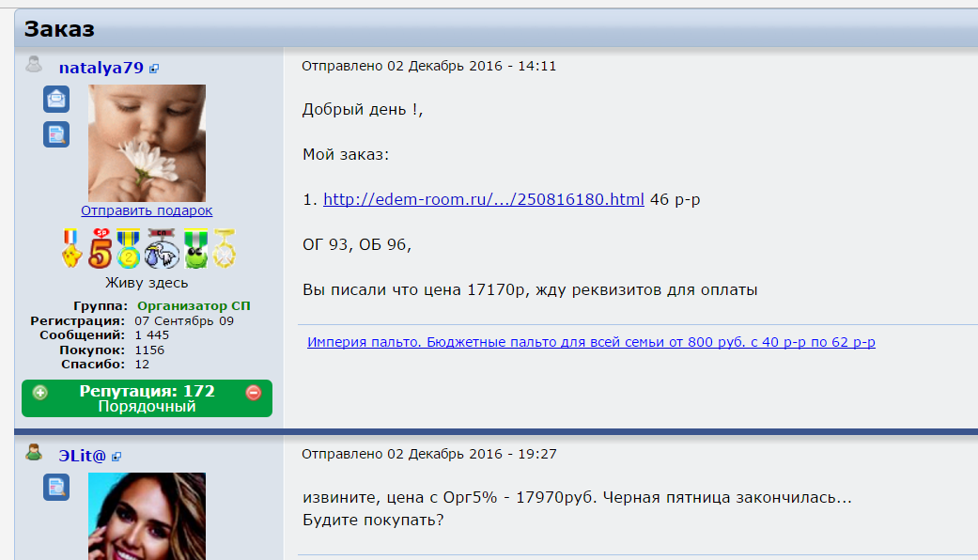Click Покупок value 1156
Viewport: 978px width, 560px height.
[149, 350]
